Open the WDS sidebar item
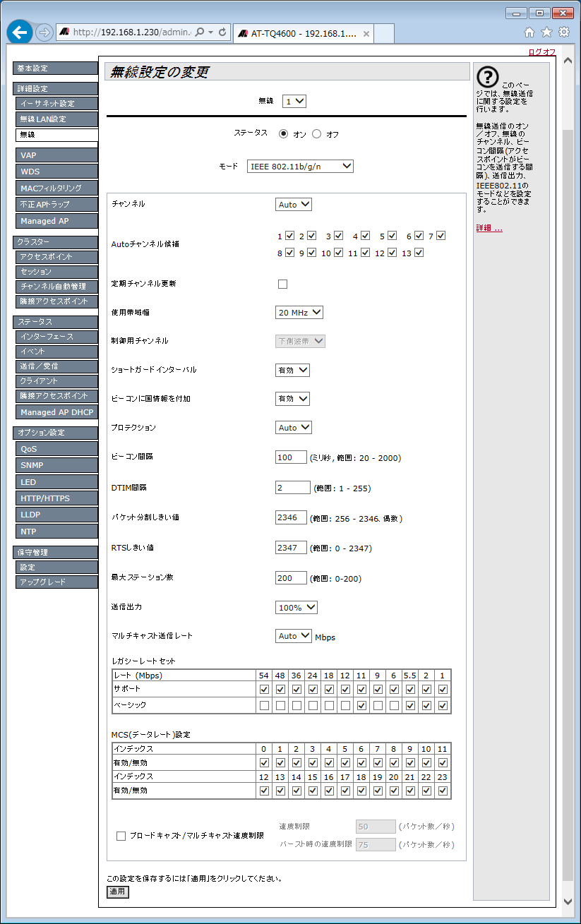This screenshot has height=924, width=581. (56, 172)
